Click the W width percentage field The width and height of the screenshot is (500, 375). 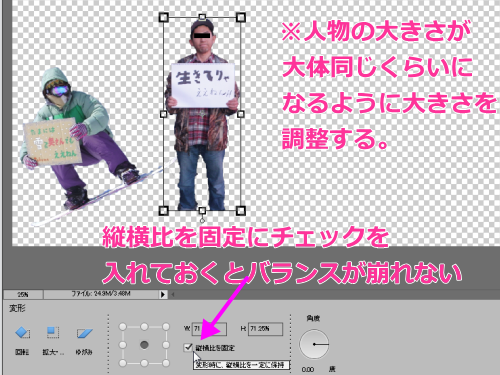tap(209, 329)
